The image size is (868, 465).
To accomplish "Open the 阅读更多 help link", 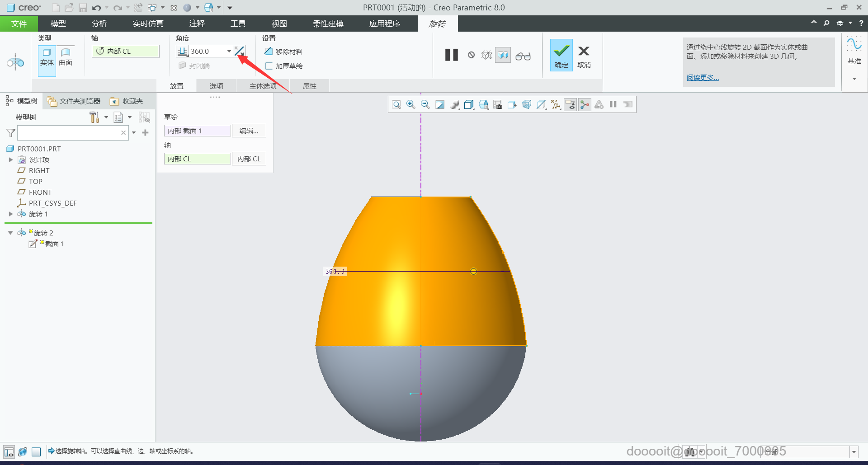I will 703,77.
